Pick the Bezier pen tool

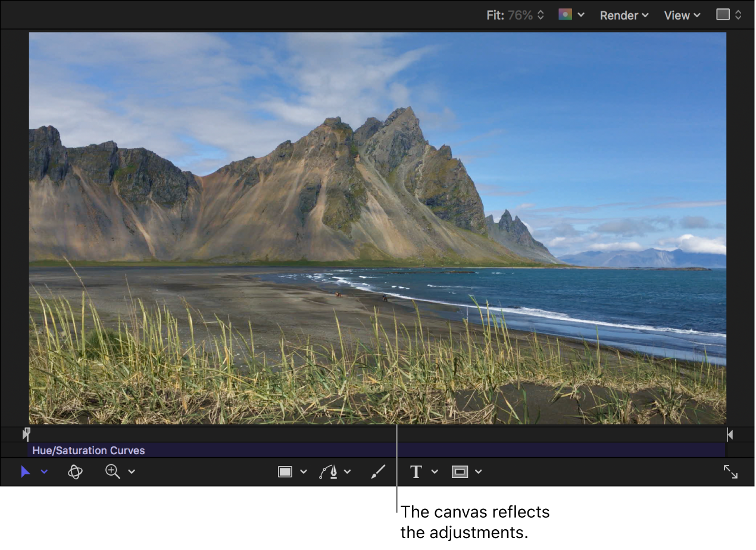[328, 472]
